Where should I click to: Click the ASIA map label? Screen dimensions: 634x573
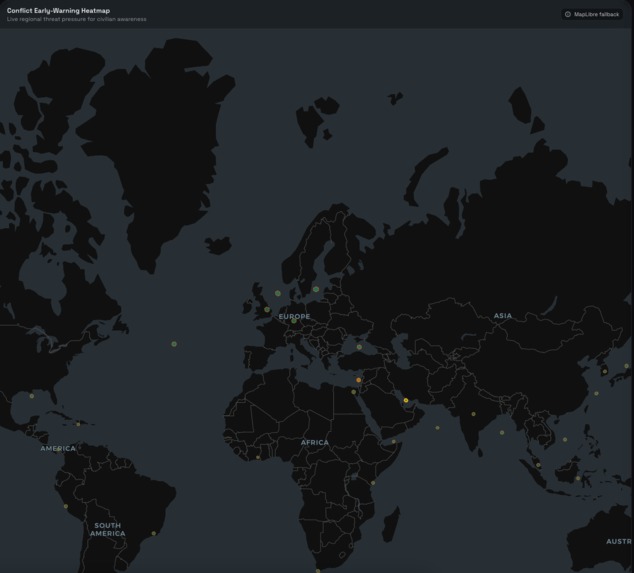503,315
